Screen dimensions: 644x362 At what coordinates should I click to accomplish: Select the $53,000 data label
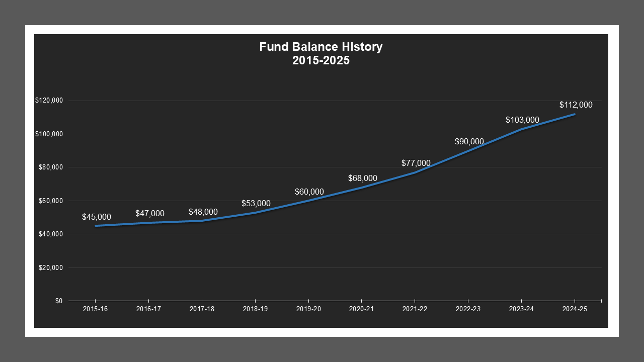tap(256, 204)
